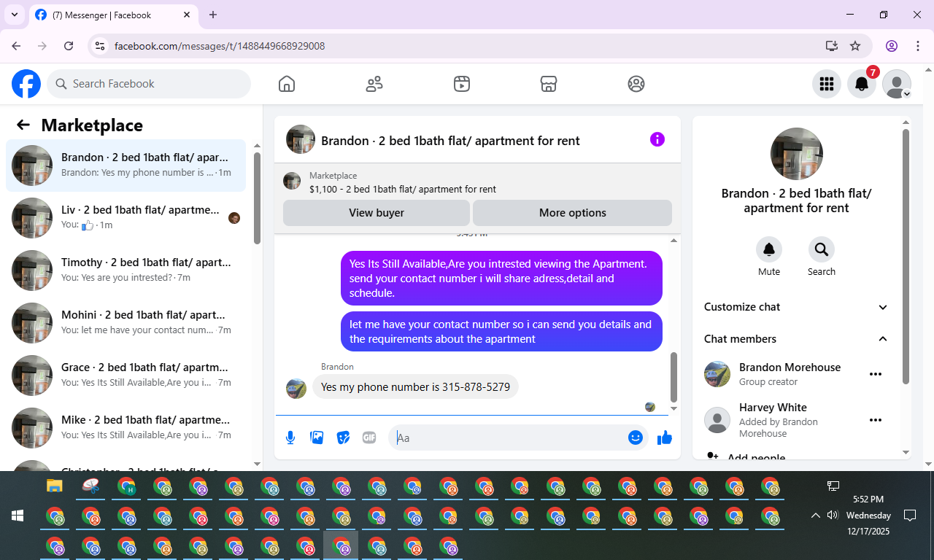Click the $1,100 Marketplace listing link
Image resolution: width=934 pixels, height=560 pixels.
pyautogui.click(x=403, y=189)
